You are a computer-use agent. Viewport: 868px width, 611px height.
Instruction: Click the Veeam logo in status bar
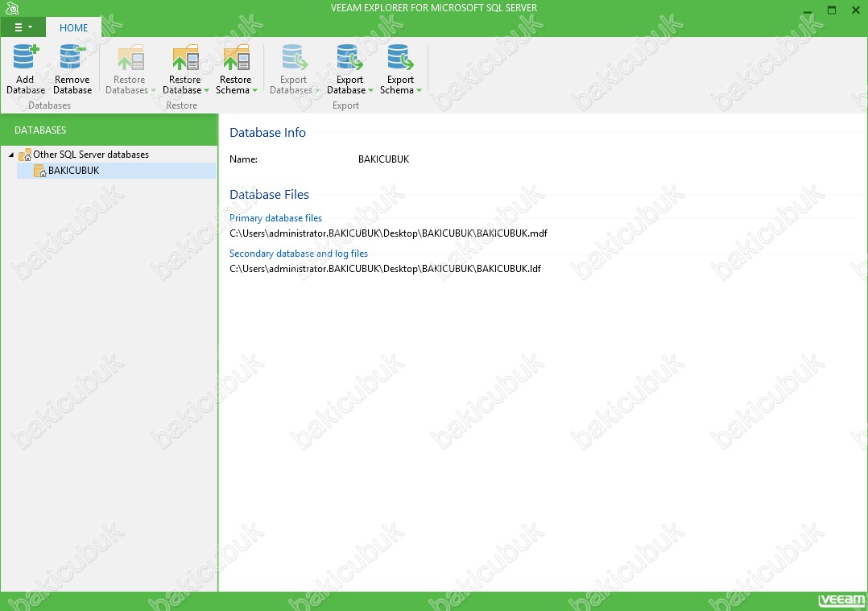pos(841,601)
